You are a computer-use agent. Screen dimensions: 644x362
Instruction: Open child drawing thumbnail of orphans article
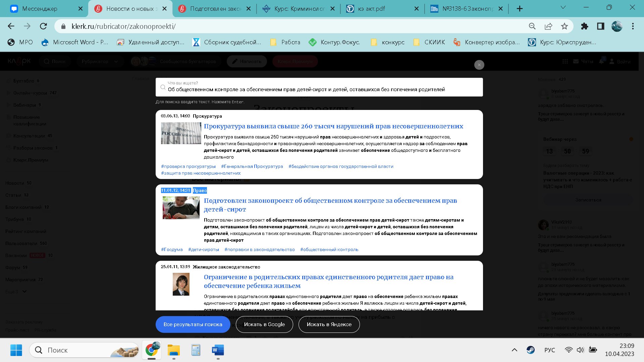click(181, 208)
